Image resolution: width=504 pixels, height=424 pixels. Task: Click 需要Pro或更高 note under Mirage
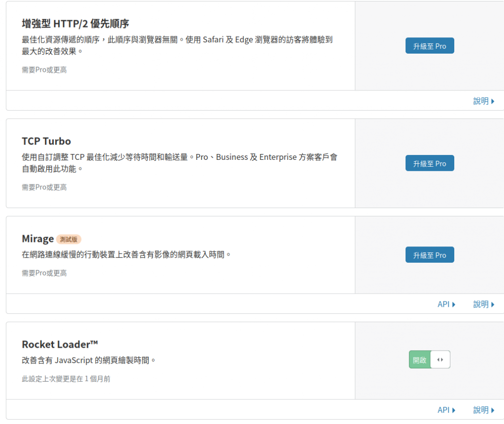pyautogui.click(x=44, y=273)
